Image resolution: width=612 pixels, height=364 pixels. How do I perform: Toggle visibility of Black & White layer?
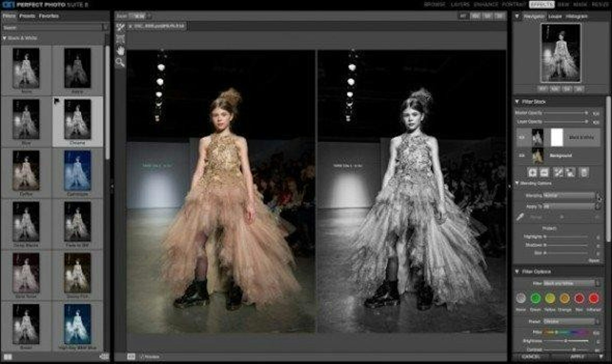522,137
